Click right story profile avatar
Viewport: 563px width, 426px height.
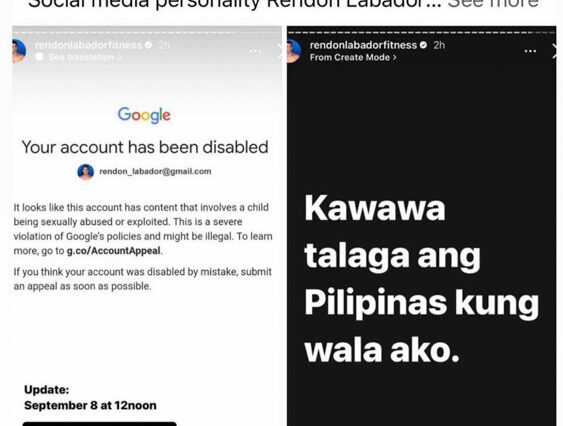coord(293,51)
